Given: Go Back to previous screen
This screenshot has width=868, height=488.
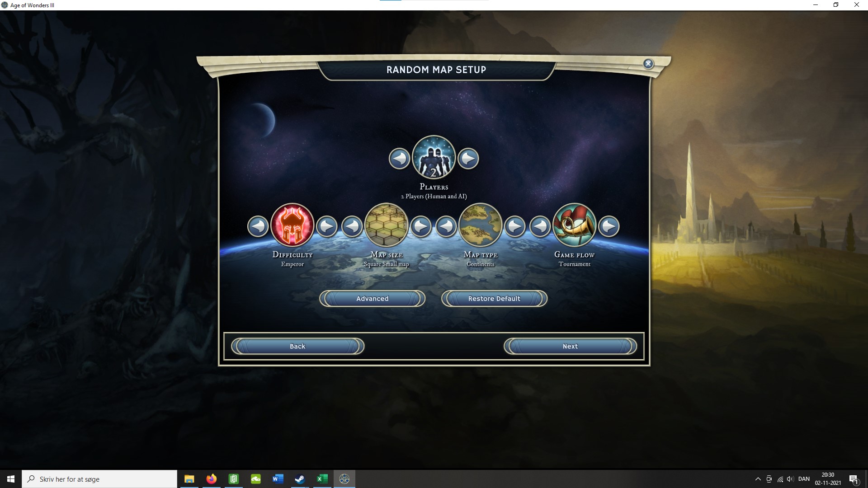Looking at the screenshot, I should coord(297,346).
